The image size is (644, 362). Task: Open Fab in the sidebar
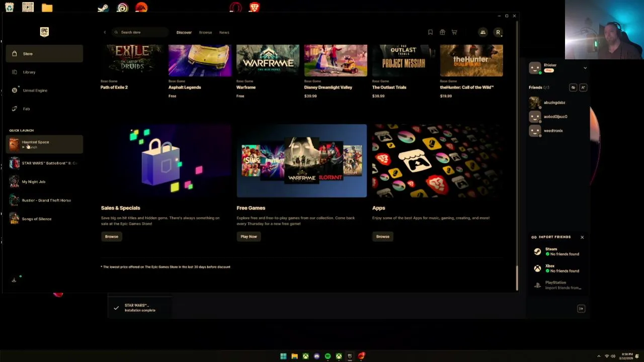click(44, 109)
